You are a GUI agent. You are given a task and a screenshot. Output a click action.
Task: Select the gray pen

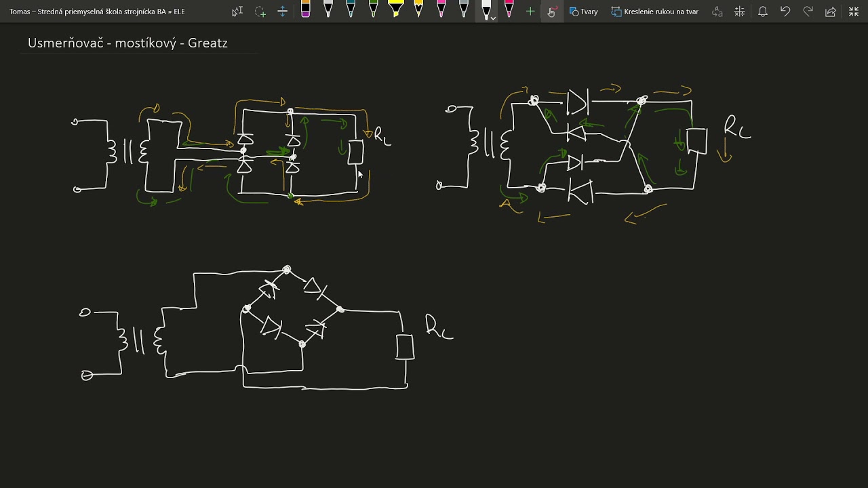tap(464, 9)
